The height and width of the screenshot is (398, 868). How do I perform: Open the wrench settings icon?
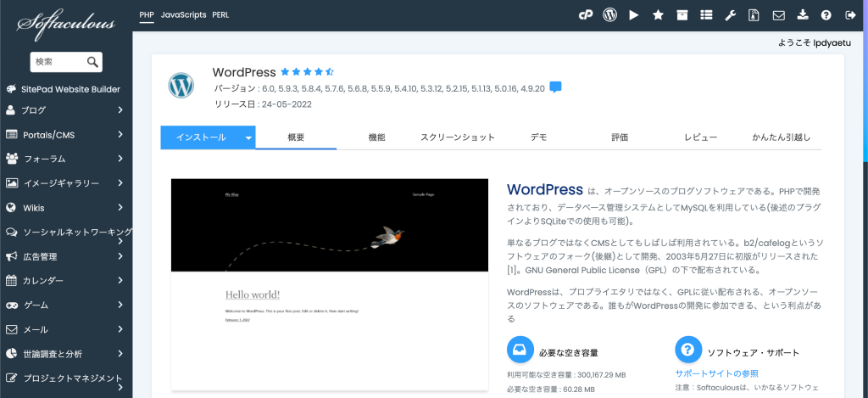click(x=730, y=15)
